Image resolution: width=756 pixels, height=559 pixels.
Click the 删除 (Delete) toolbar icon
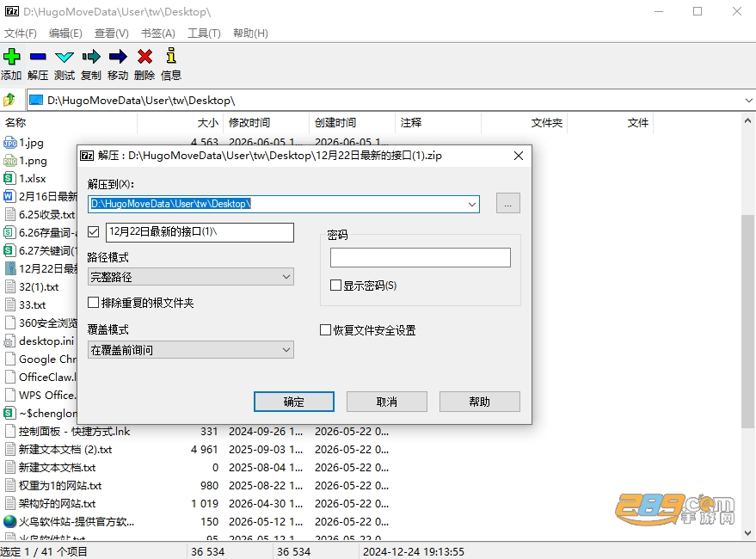coord(144,57)
